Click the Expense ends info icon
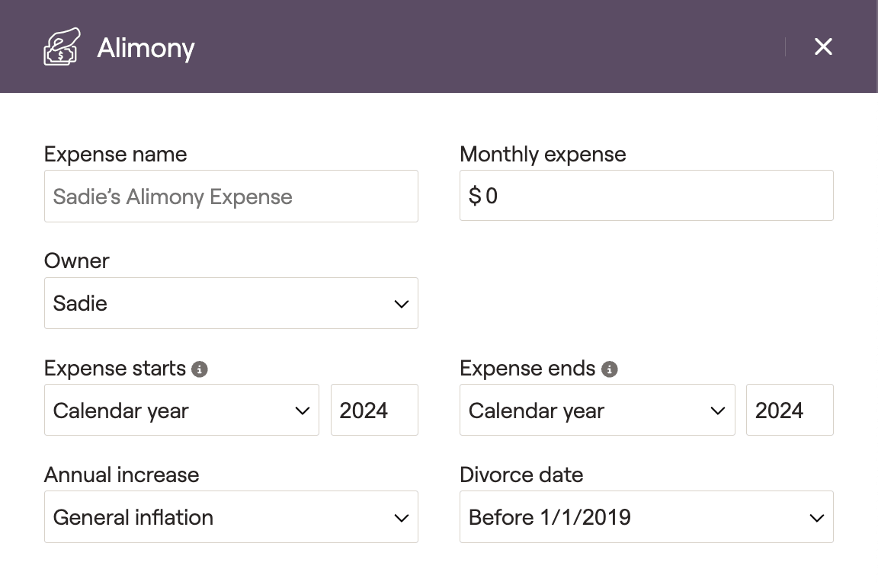This screenshot has height=588, width=878. [x=610, y=369]
